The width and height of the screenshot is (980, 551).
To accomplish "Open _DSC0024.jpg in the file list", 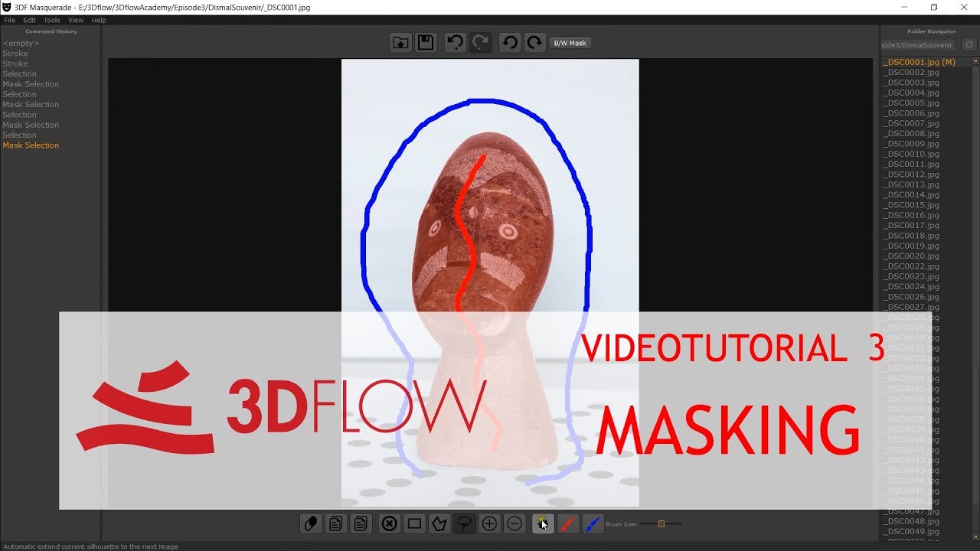I will coord(911,286).
